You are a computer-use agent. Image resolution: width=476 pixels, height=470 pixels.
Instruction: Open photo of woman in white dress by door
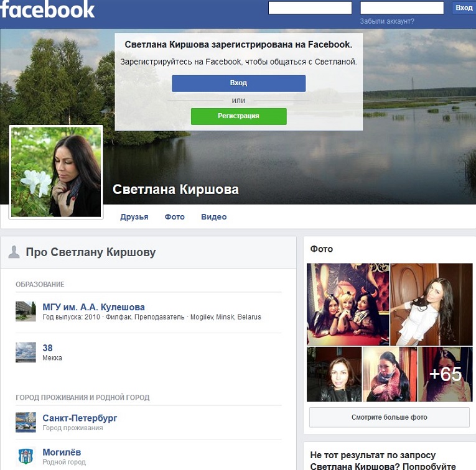click(431, 305)
